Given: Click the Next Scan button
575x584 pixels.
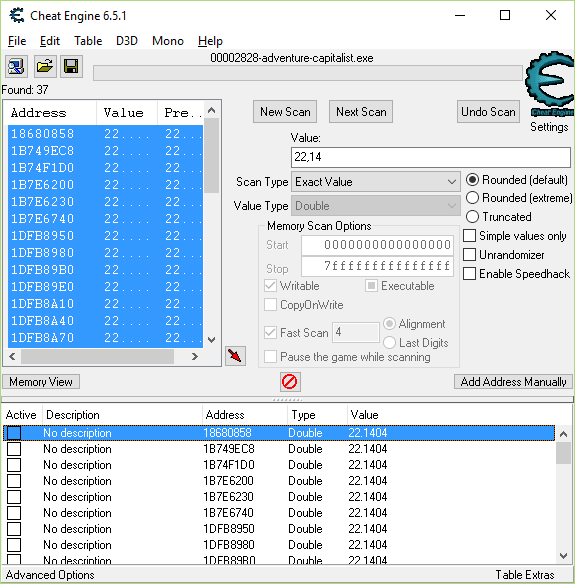Looking at the screenshot, I should click(x=361, y=111).
